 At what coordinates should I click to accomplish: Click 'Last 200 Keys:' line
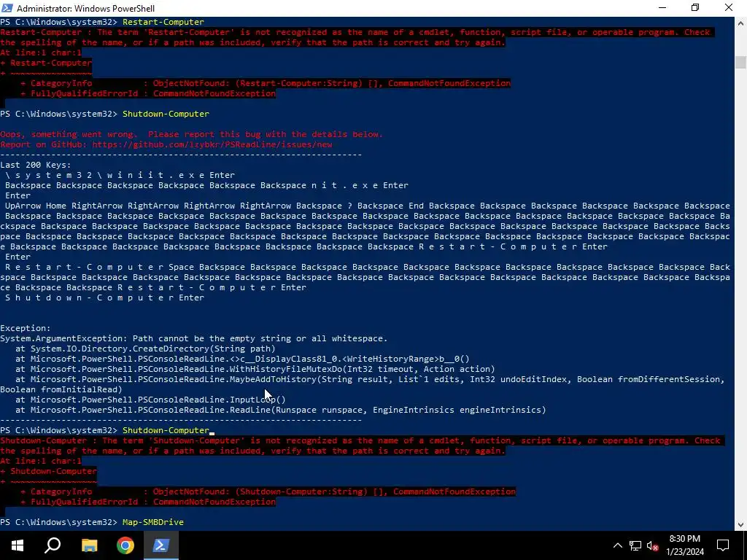coord(36,165)
